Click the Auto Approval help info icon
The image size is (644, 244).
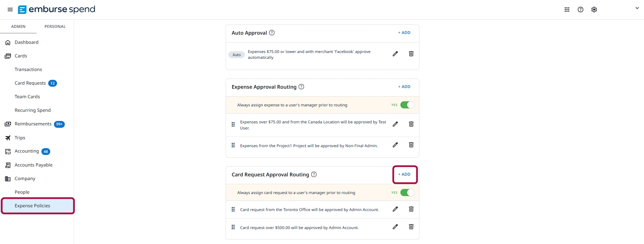(x=272, y=33)
